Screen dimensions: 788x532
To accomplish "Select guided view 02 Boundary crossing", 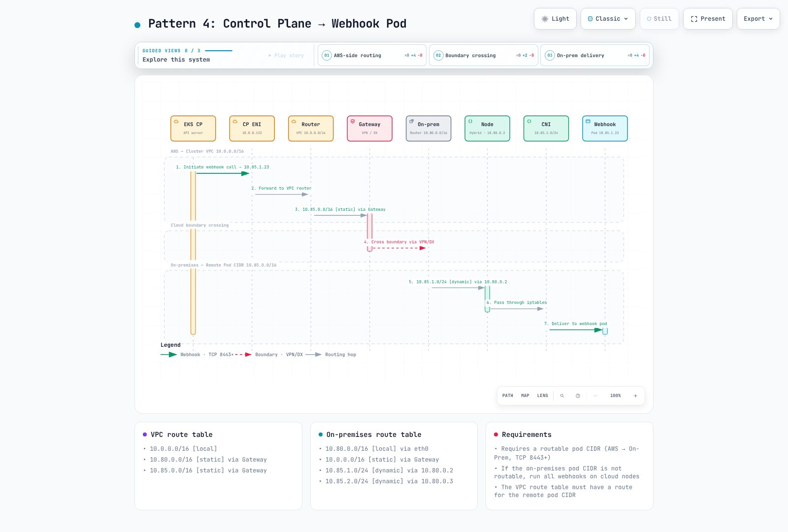I will click(x=484, y=55).
